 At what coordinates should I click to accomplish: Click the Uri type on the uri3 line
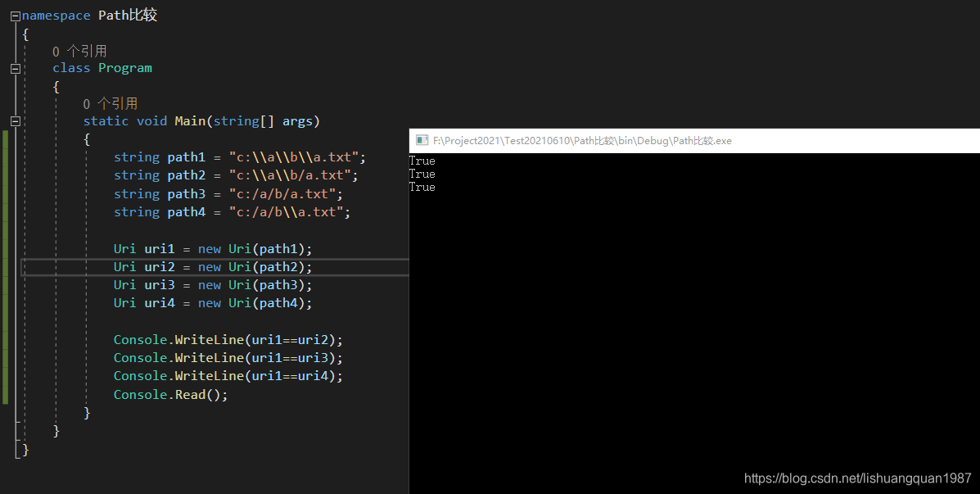[124, 285]
